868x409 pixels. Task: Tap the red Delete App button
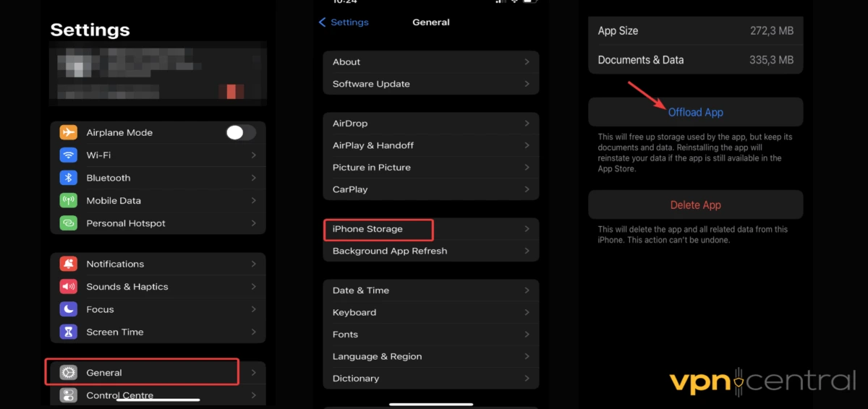pyautogui.click(x=695, y=205)
